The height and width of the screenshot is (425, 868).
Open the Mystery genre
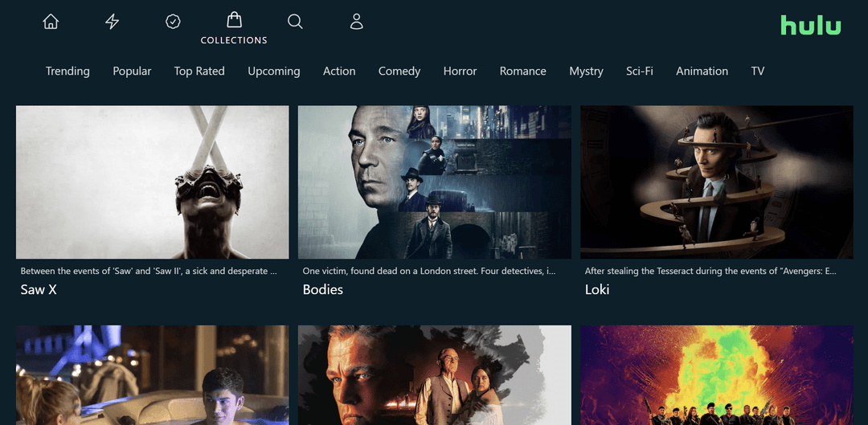(586, 71)
